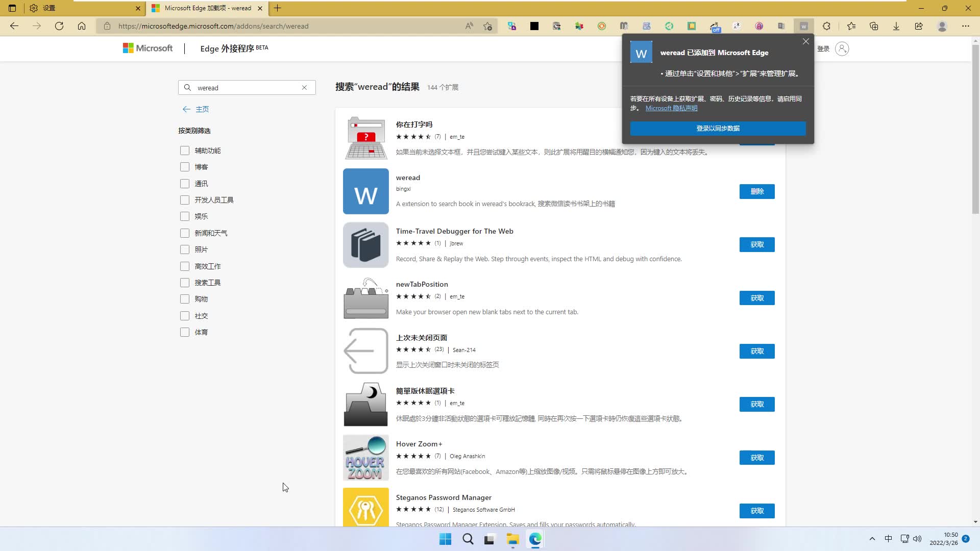Click the browser back arrow

[14, 26]
